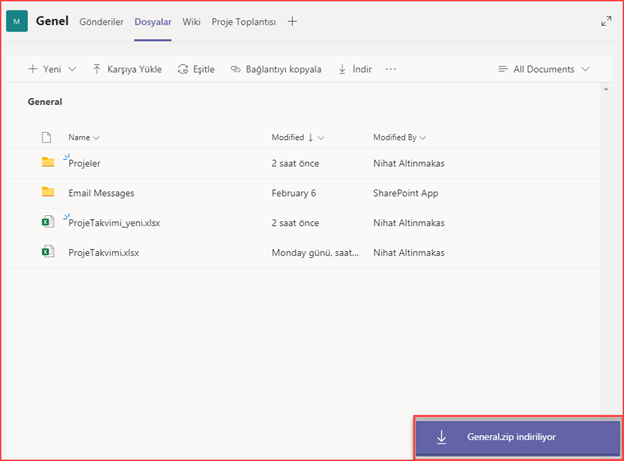This screenshot has width=624, height=461.
Task: Expand the tab to full screen
Action: (606, 21)
